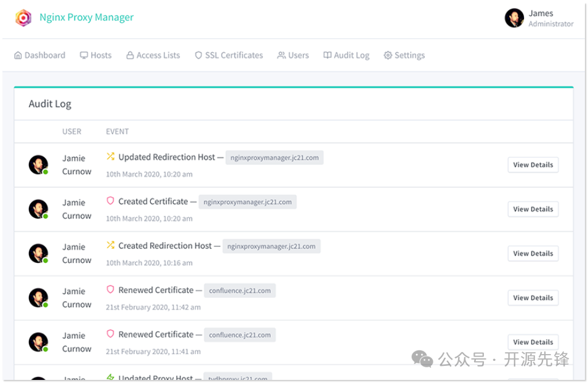Click user avatar in Created Certificate row
588x383 pixels.
click(38, 209)
